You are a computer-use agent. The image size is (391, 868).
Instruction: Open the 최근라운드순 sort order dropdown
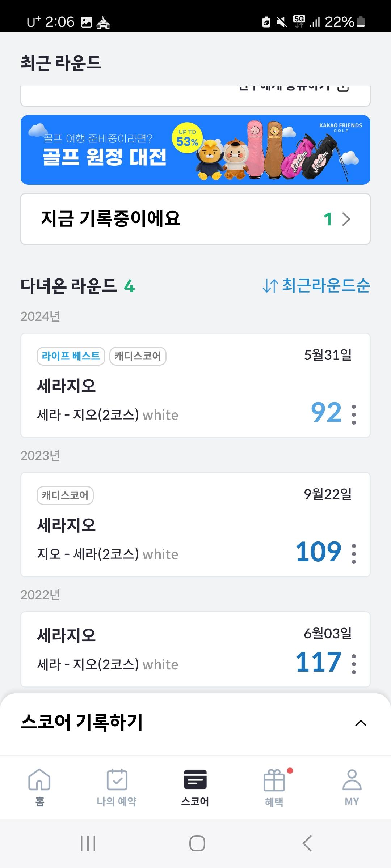point(316,286)
